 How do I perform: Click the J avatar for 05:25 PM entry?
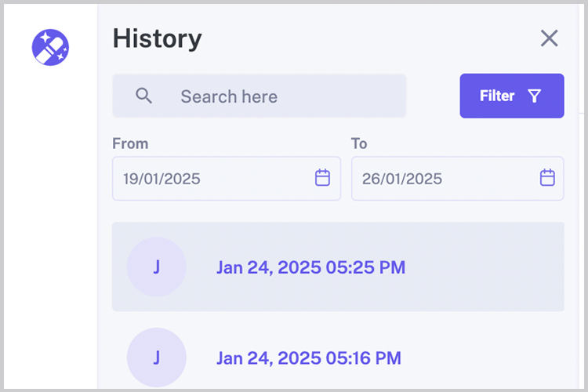coord(157,267)
